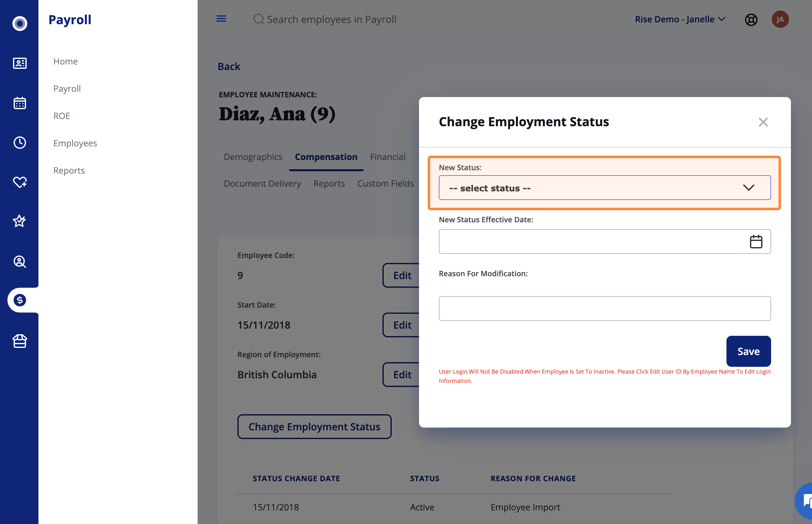This screenshot has height=524, width=812.
Task: Click the Back link
Action: [x=229, y=67]
